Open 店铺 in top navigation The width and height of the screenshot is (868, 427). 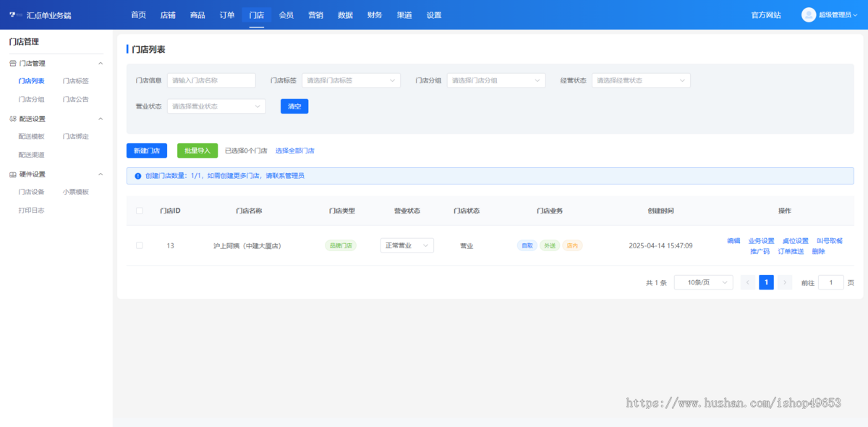[168, 14]
